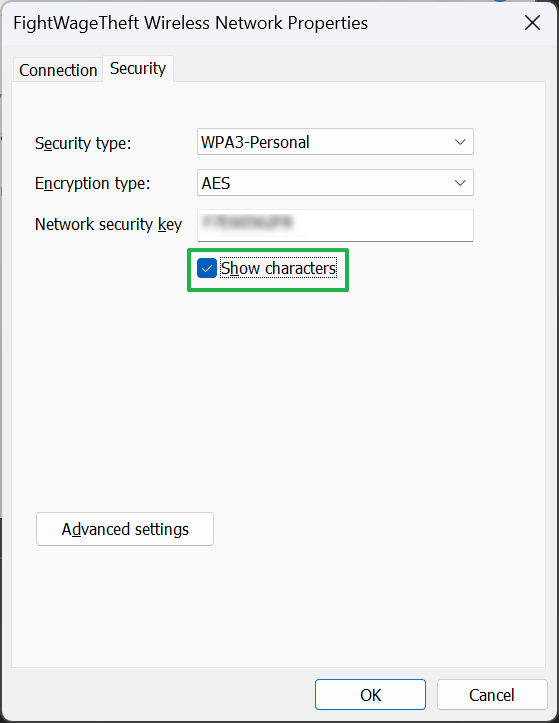Open the WPA3-Personal security type combo box
This screenshot has width=559, height=723.
335,142
